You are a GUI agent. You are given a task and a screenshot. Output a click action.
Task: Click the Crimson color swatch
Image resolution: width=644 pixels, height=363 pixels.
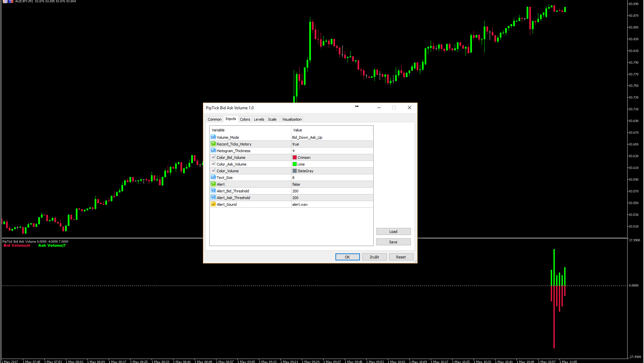(294, 158)
